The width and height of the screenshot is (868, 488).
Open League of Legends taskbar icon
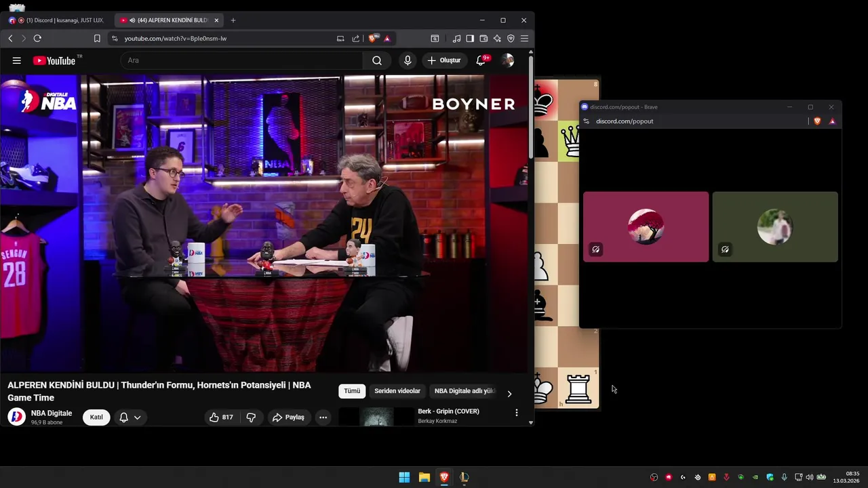click(x=464, y=477)
